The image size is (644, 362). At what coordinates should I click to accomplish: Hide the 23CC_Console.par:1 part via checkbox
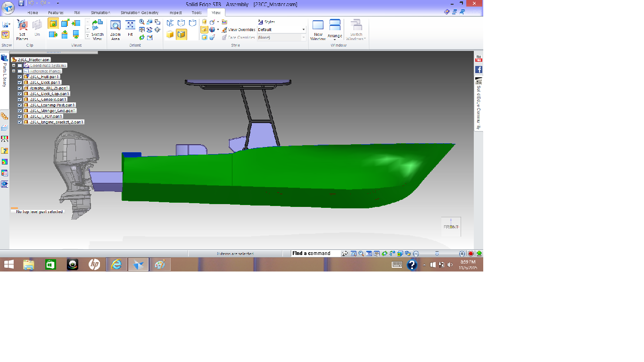click(x=20, y=99)
